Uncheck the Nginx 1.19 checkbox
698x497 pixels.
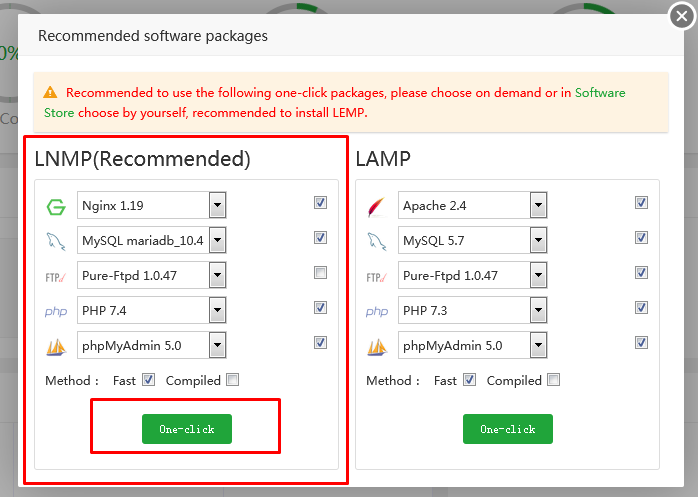[x=320, y=202]
